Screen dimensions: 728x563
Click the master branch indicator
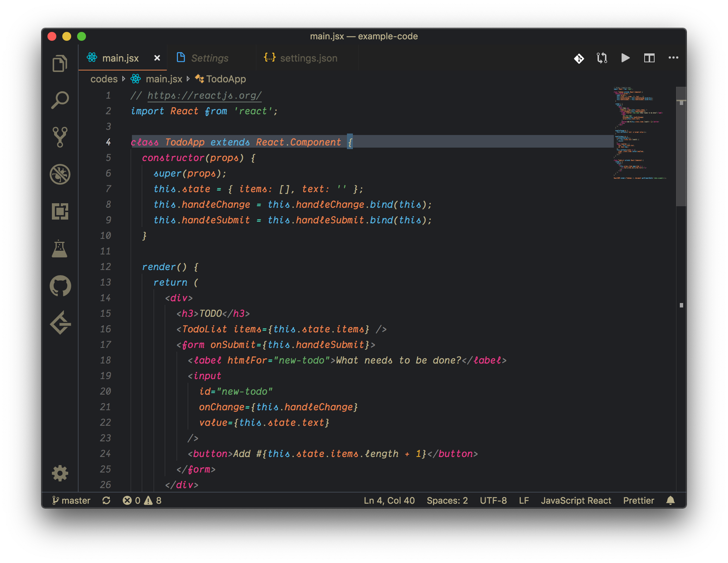click(x=72, y=501)
